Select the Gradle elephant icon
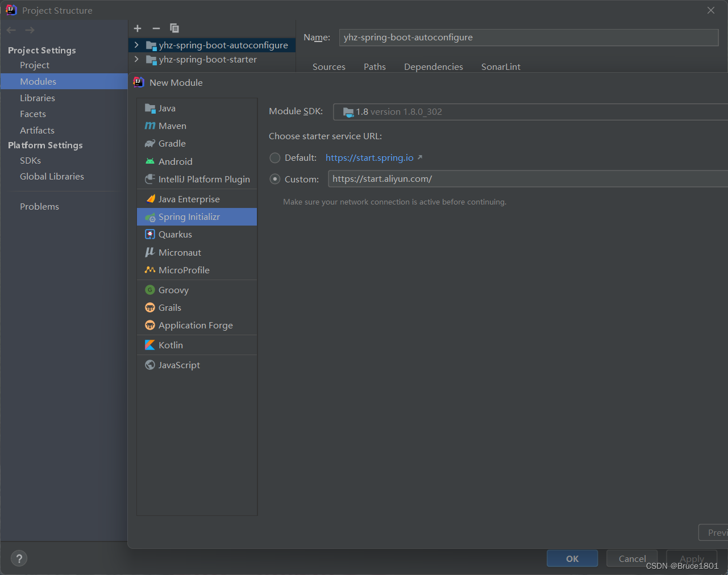728x575 pixels. [x=150, y=143]
